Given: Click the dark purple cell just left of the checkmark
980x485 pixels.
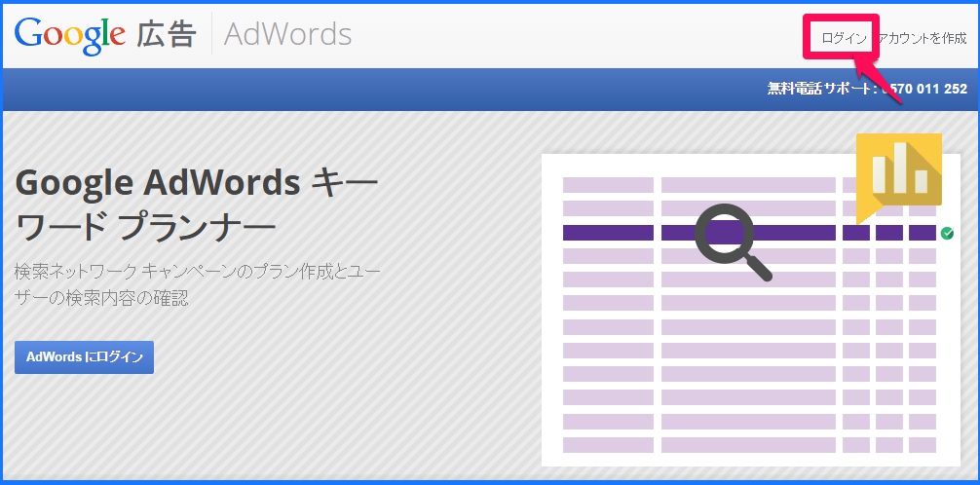Looking at the screenshot, I should 922,233.
